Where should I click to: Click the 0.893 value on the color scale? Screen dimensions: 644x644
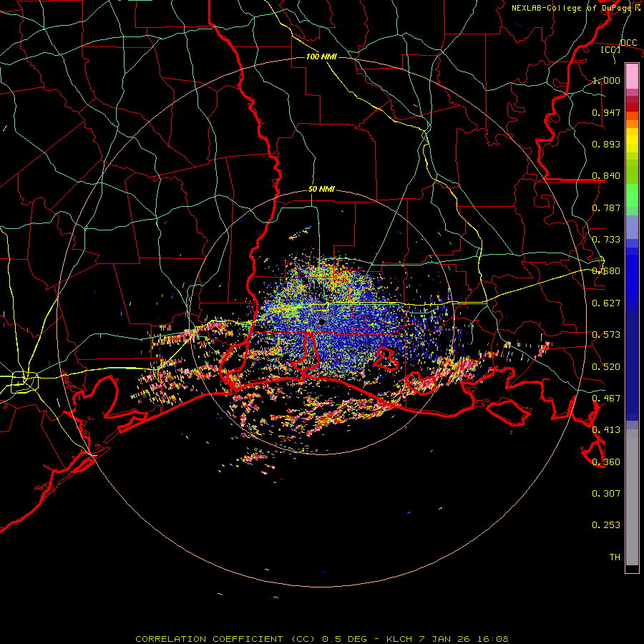tap(606, 144)
